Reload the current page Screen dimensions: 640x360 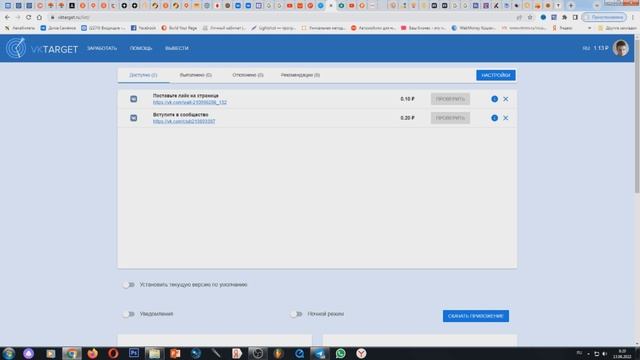(x=28, y=17)
